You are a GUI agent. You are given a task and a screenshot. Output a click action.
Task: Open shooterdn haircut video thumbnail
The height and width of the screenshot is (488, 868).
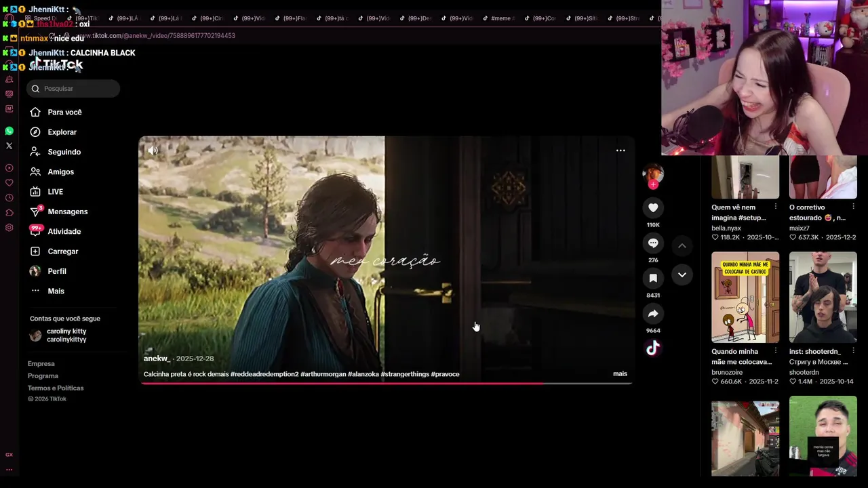[x=823, y=298]
